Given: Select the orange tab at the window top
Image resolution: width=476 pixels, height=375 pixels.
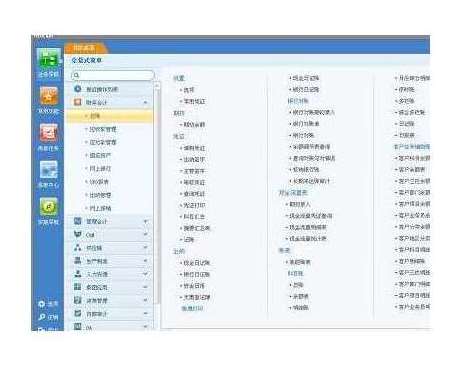Looking at the screenshot, I should (x=85, y=48).
